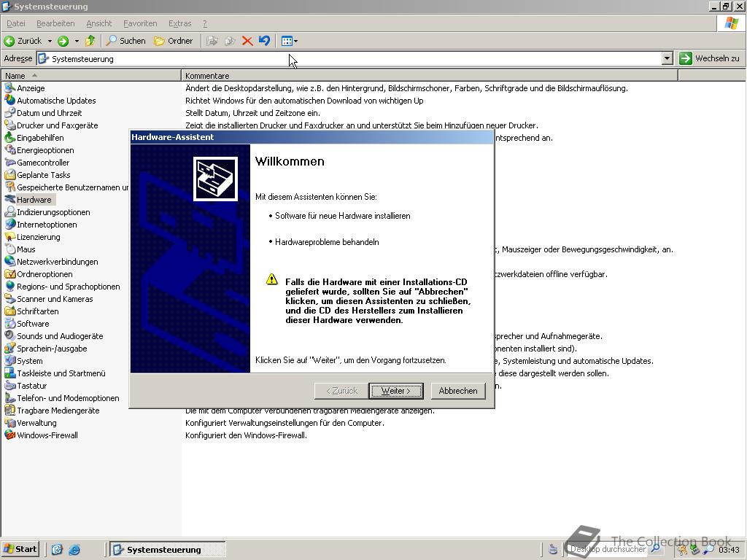Screen dimensions: 747x560
Task: Click the blue Undo arrow icon
Action: pos(264,41)
